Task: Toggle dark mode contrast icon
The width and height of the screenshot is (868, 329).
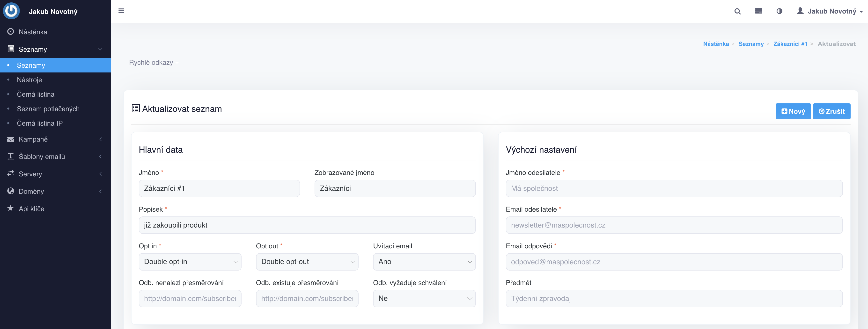Action: tap(779, 11)
